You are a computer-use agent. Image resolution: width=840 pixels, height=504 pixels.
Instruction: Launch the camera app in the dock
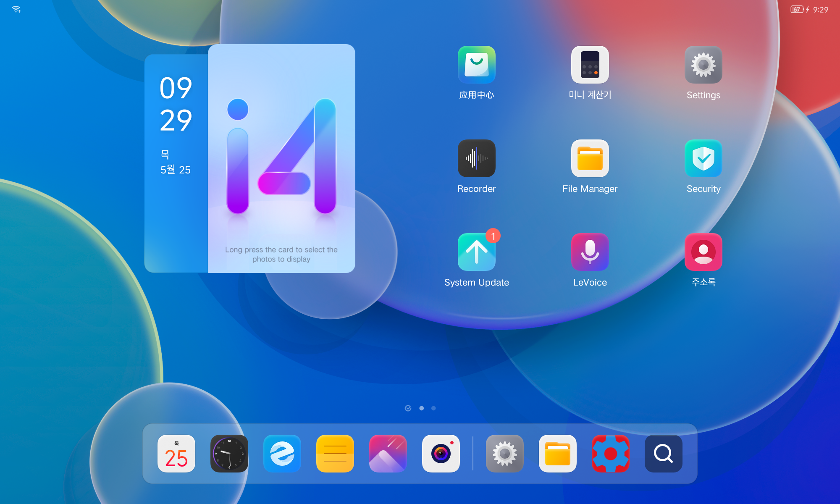coord(441,454)
